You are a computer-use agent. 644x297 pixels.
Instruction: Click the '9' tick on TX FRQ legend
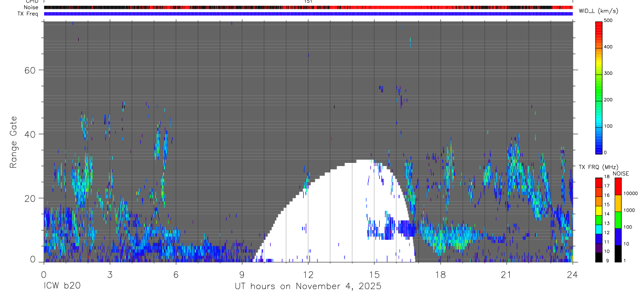click(606, 260)
